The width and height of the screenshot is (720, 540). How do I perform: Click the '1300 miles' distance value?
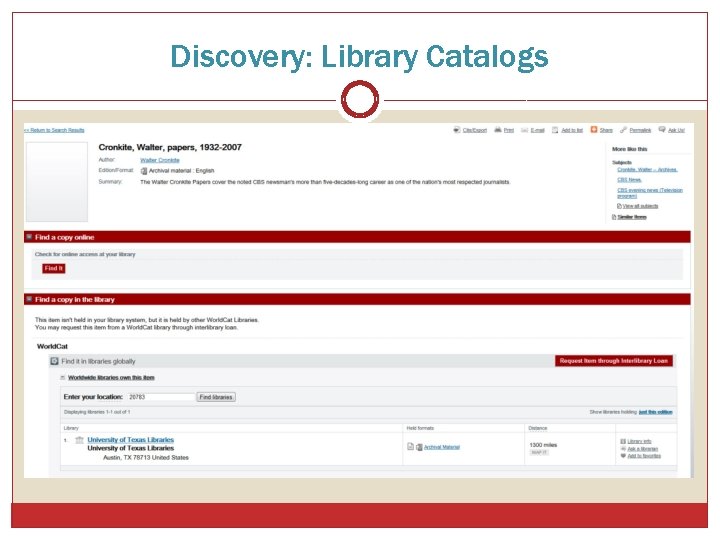543,445
